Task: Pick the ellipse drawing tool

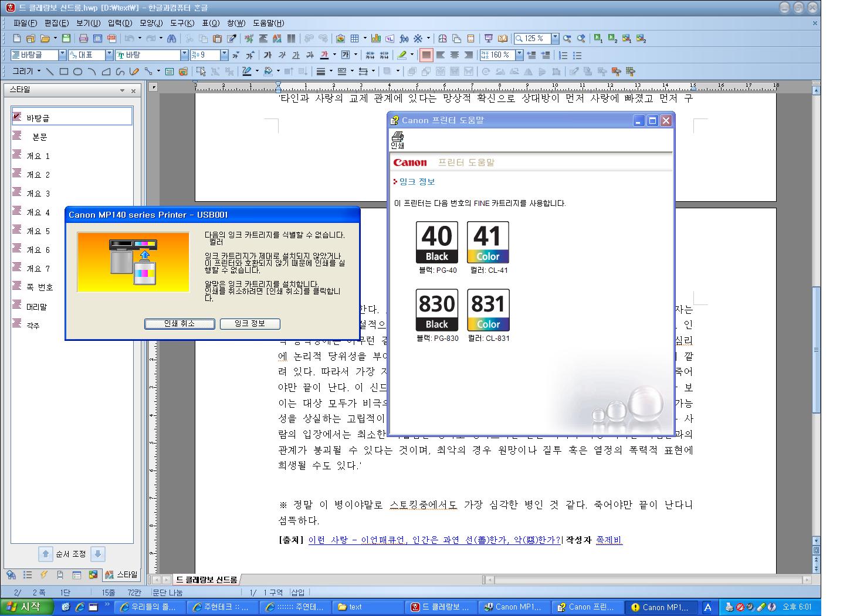Action: [77, 72]
